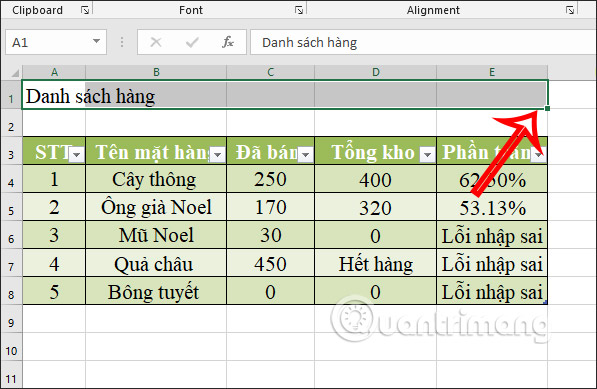Click cell Bông tuyết
Viewport: 597px width, 389px height.
pyautogui.click(x=156, y=291)
